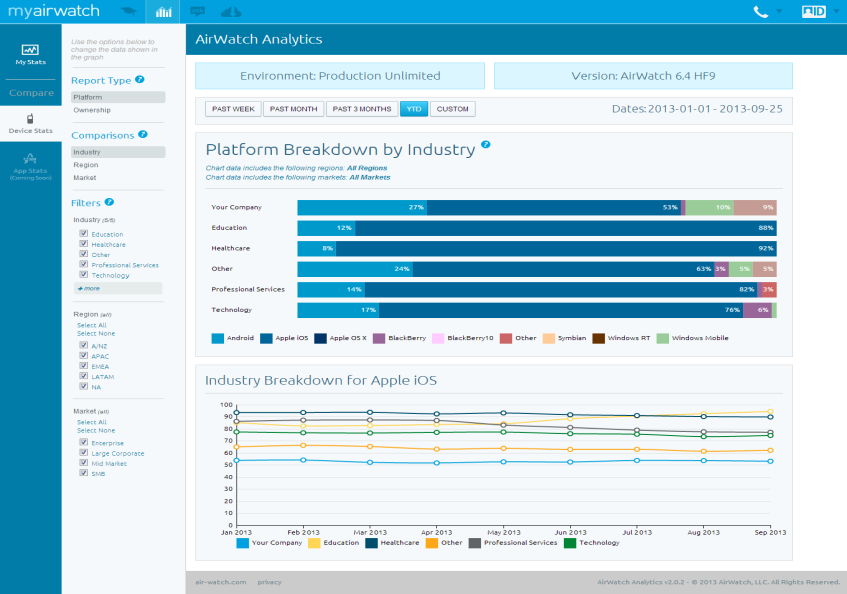Click the Technology line chart legend swatch
The height and width of the screenshot is (594, 847).
[570, 543]
